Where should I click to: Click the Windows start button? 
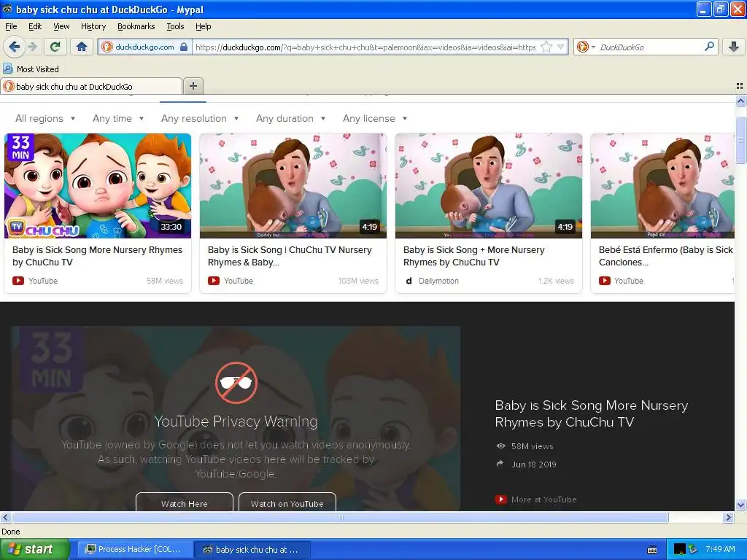coord(35,549)
